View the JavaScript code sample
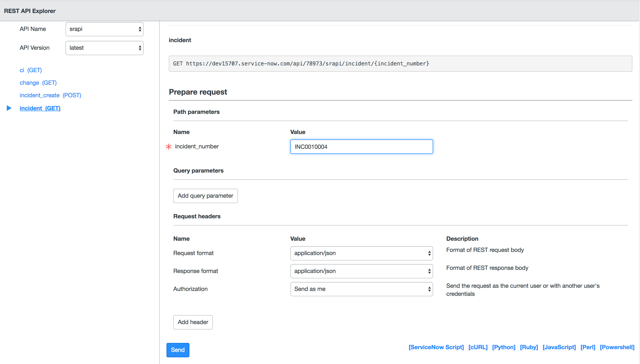This screenshot has height=364, width=640. [559, 347]
